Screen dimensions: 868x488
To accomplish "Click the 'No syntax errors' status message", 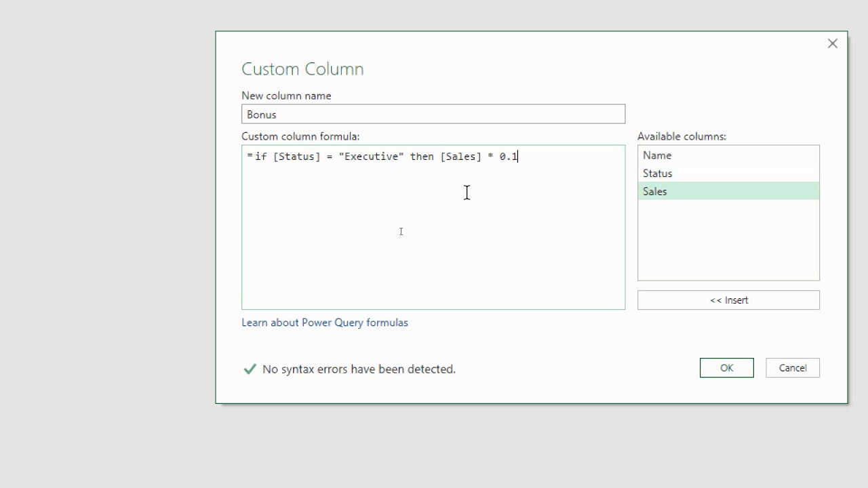I will (359, 369).
